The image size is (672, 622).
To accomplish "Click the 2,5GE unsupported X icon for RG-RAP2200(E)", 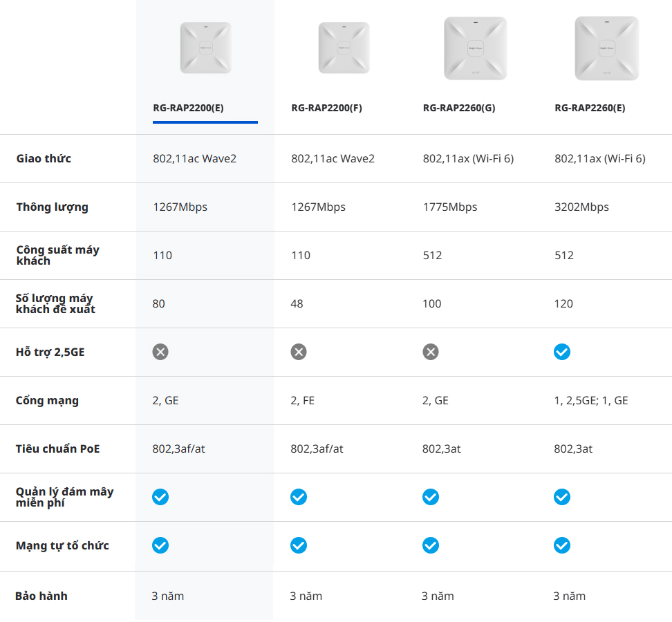I will 160,352.
